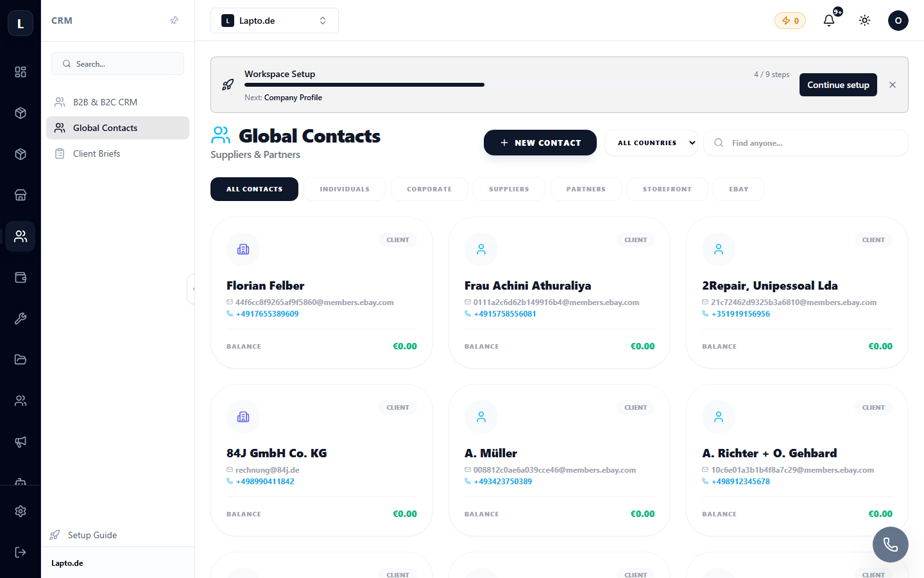Call Florian Felber's number +4917655389609

(267, 314)
